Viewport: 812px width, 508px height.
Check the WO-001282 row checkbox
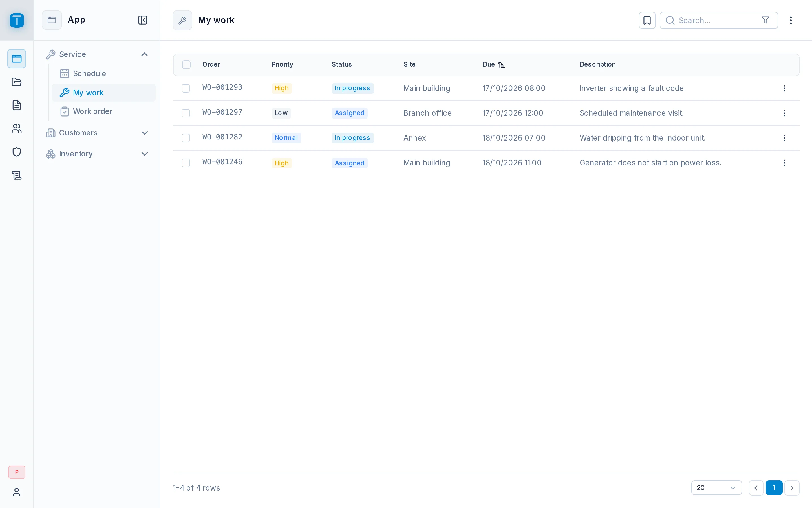[186, 138]
